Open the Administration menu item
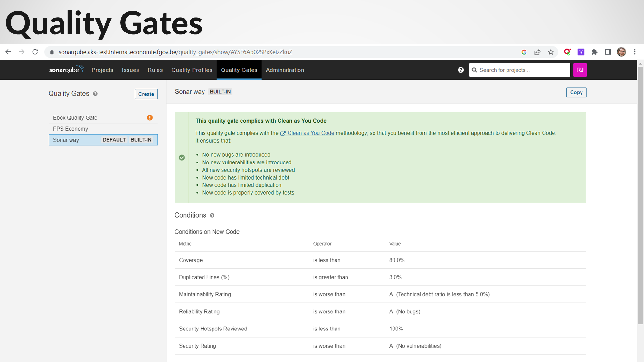Viewport: 644px width, 362px height. (285, 70)
